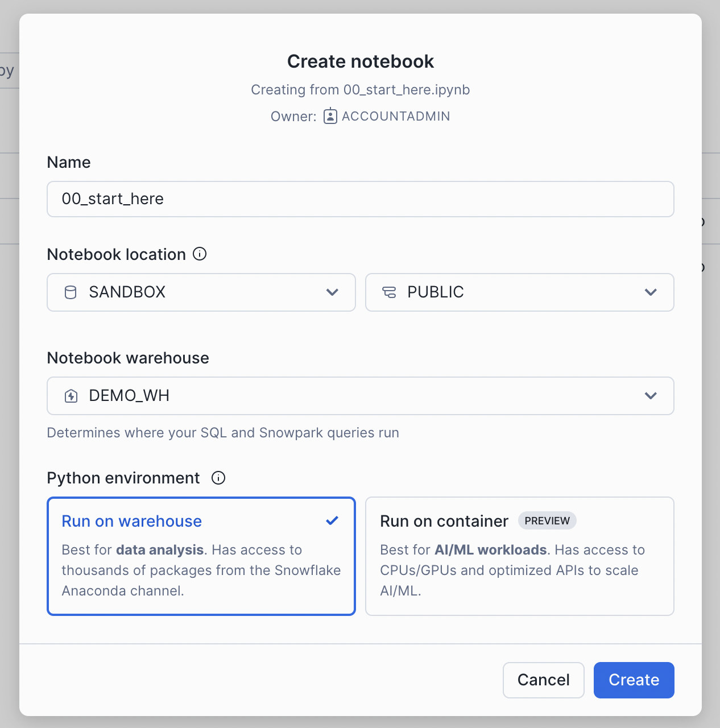
Task: Click the PREVIEW badge on container option
Action: click(x=547, y=520)
